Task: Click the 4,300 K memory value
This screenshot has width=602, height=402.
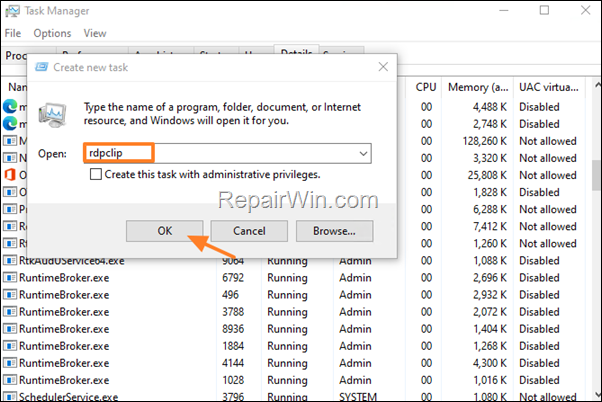Action: (490, 363)
